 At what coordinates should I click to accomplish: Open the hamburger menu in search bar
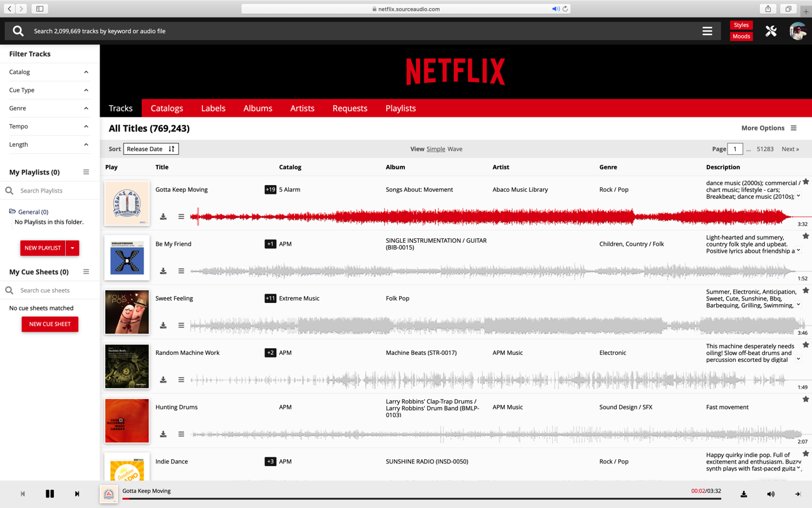(707, 31)
